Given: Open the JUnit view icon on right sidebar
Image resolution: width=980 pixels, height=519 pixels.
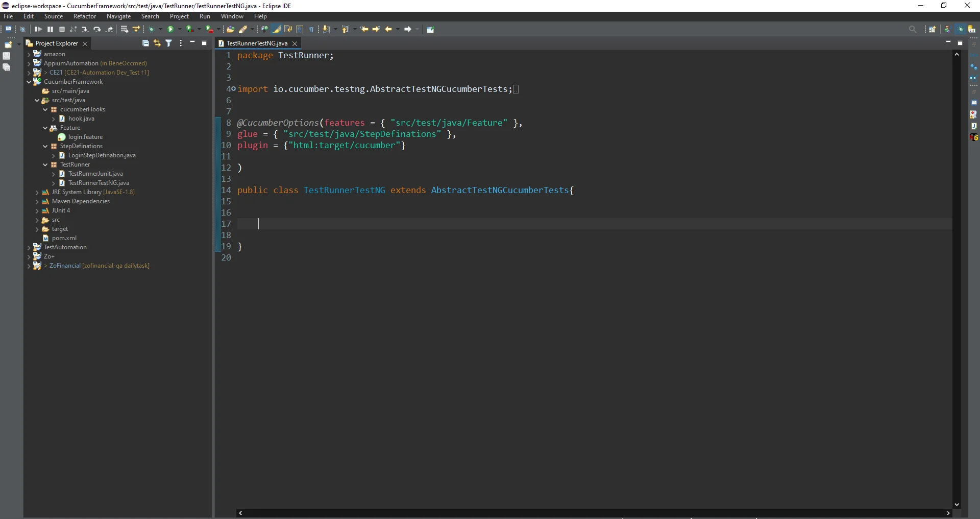Looking at the screenshot, I should click(974, 126).
